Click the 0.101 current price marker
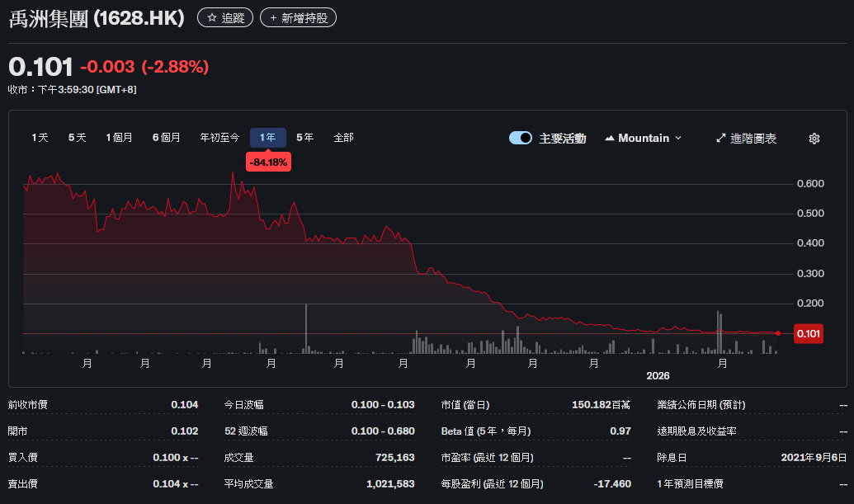Image resolution: width=854 pixels, height=504 pixels. click(807, 333)
